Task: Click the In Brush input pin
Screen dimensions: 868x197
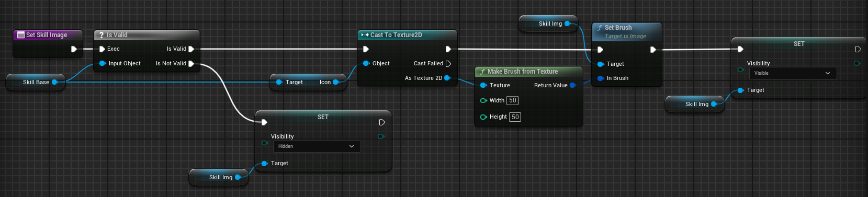Action: (601, 78)
